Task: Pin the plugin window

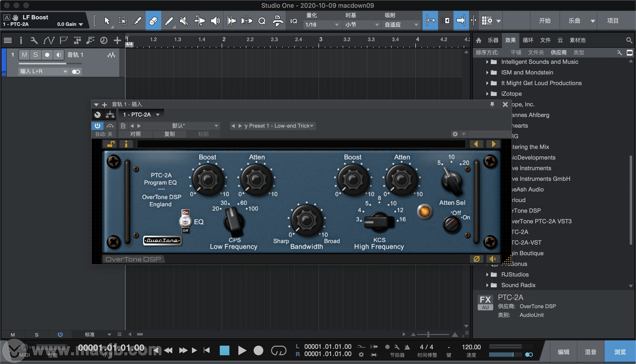Action: [x=492, y=104]
